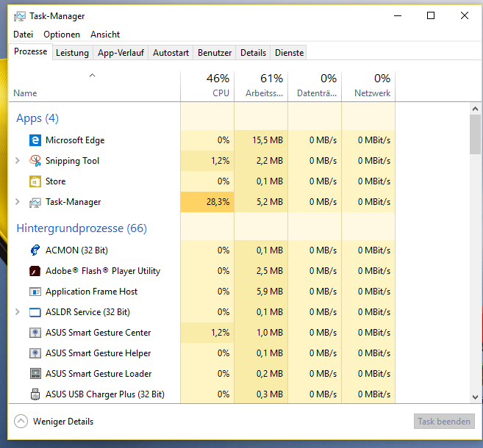Click the Hintergrundprozesse (66) heading
Image resolution: width=483 pixels, height=448 pixels.
[x=82, y=228]
